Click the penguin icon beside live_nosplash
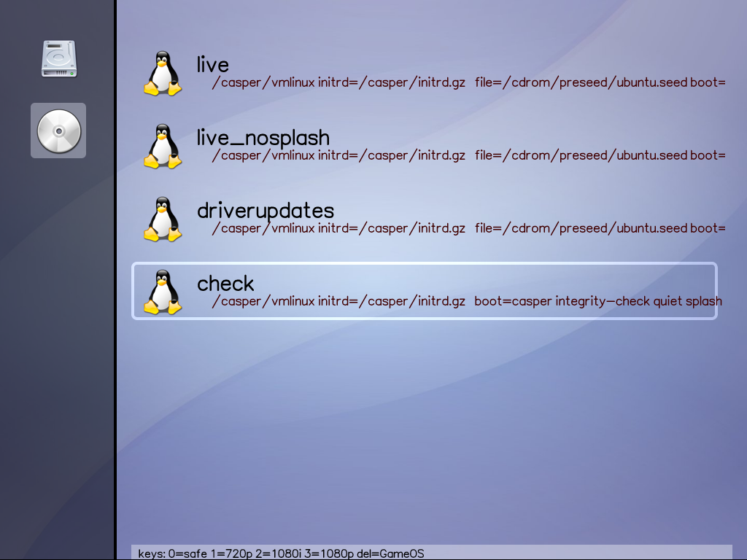Screen dimensions: 747x560 coord(162,147)
